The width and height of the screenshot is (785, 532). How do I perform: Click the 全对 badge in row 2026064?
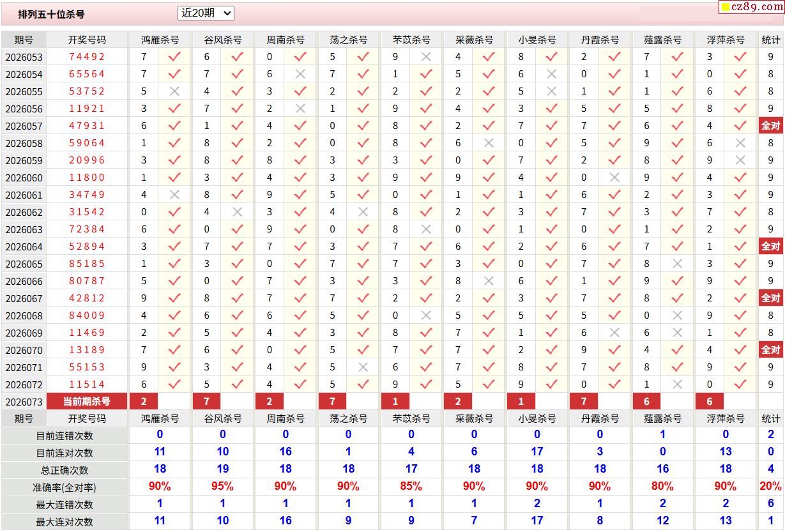(771, 247)
